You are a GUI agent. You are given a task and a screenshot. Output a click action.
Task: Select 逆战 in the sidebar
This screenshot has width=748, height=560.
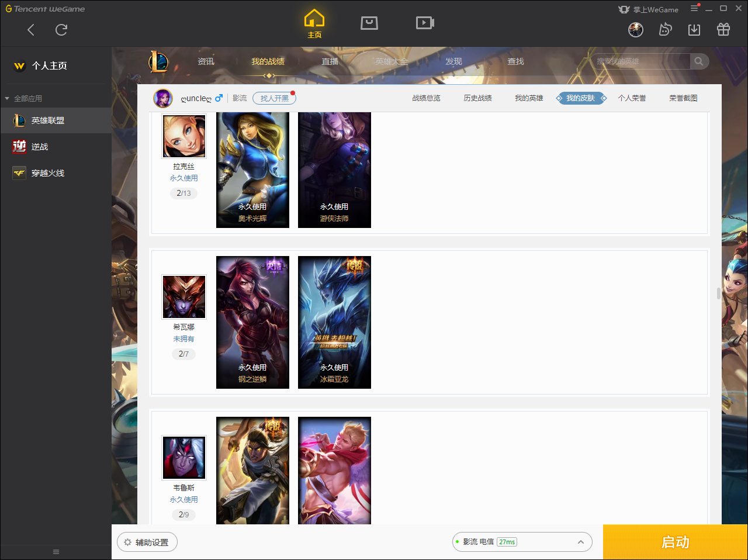(56, 147)
